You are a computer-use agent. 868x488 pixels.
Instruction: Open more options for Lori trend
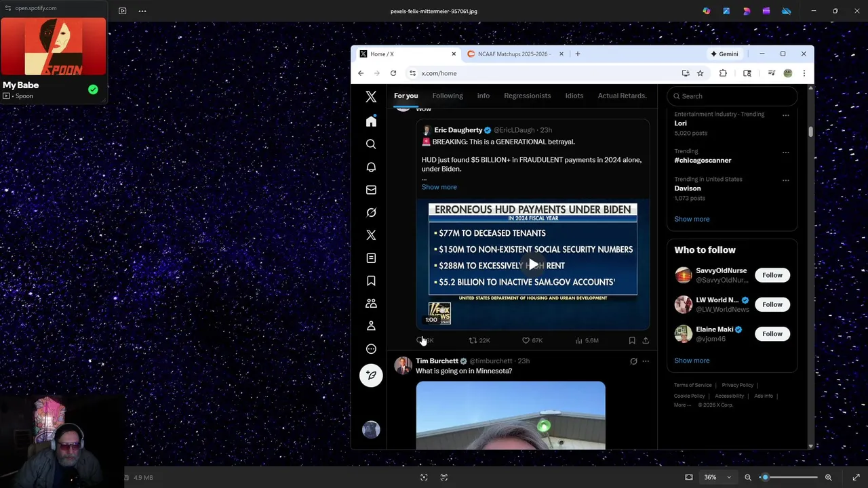[x=785, y=115]
